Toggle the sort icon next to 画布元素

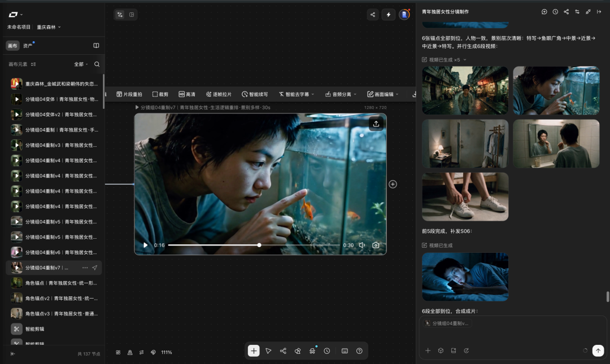coord(33,64)
